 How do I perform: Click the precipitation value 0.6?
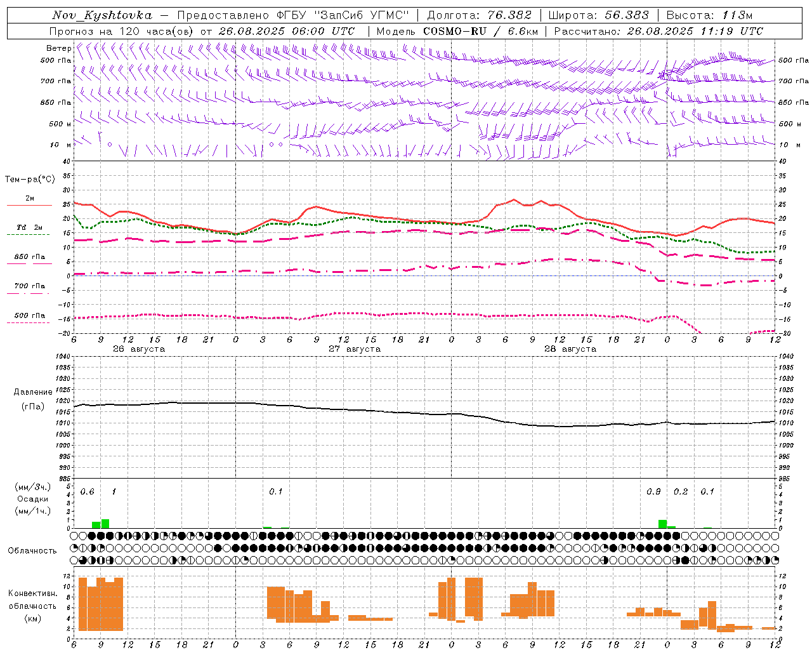click(87, 492)
